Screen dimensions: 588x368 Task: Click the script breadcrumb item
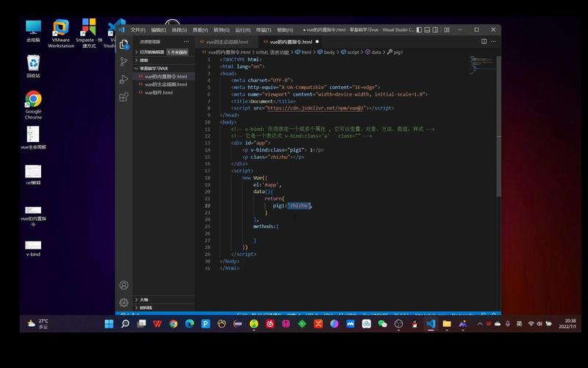pos(350,52)
